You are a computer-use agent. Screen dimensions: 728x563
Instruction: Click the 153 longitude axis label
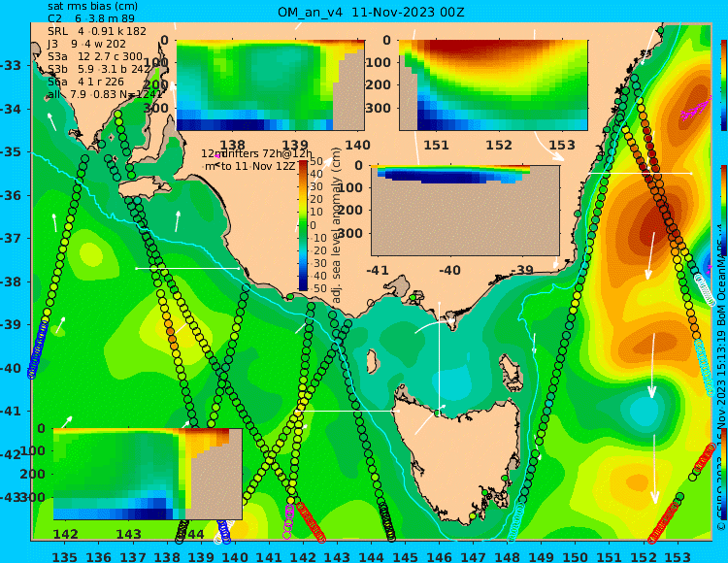(678, 556)
